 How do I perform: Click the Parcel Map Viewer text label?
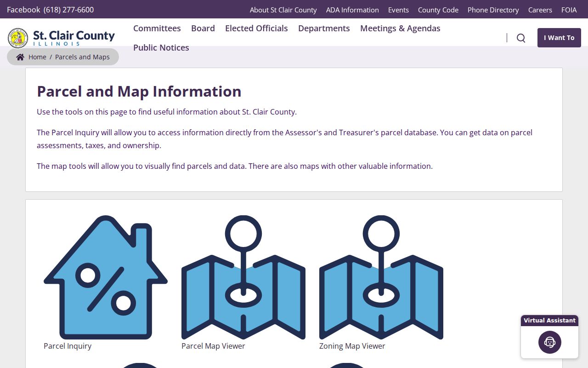pyautogui.click(x=213, y=346)
